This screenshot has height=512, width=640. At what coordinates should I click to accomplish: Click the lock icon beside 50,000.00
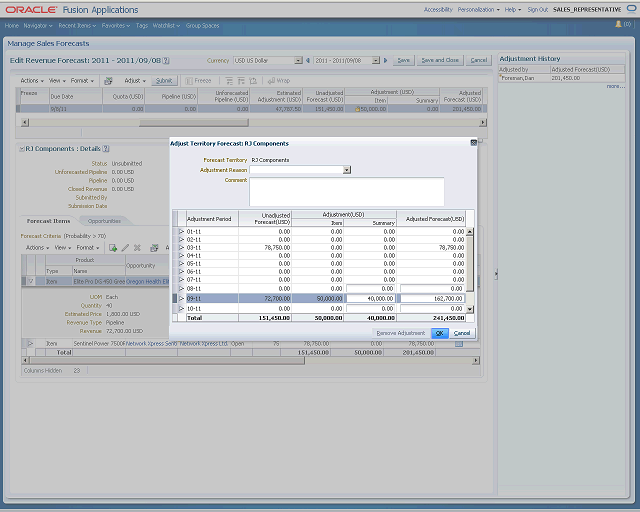coord(357,109)
